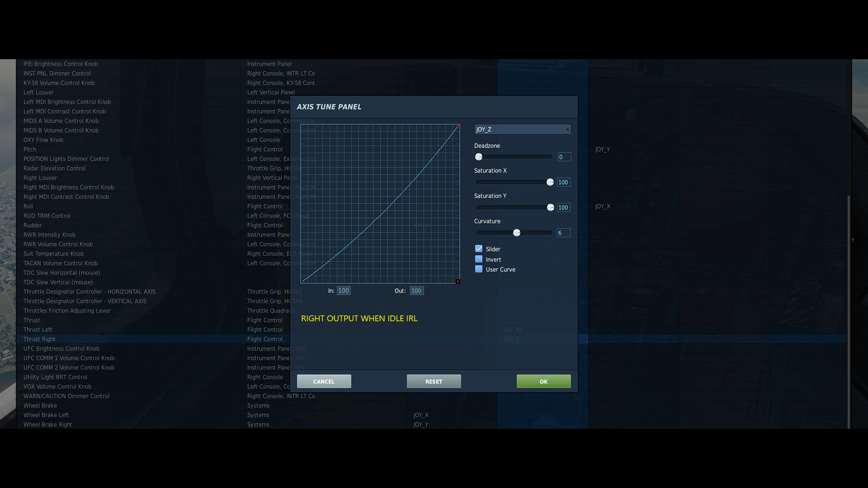Select the Pitch axis row
868x488 pixels.
coord(431,149)
